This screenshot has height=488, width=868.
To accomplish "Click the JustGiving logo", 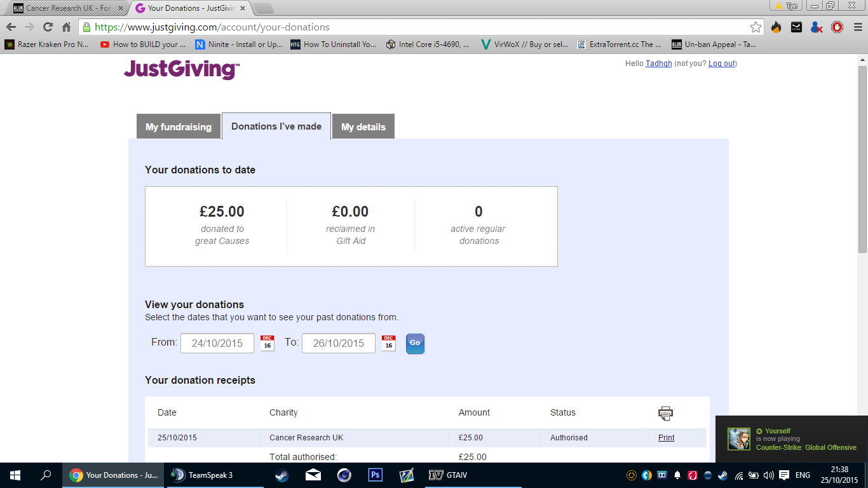I will pos(182,69).
